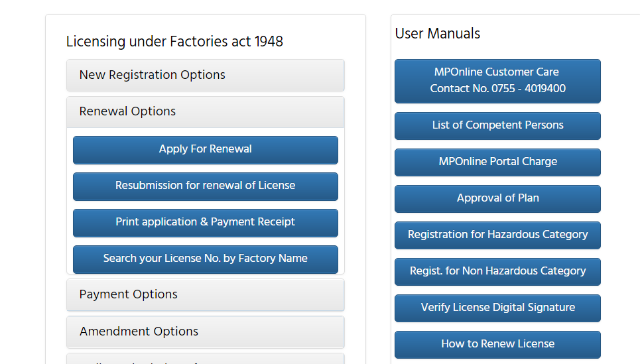Open the How to Renew License manual
Viewport: 640px width, 364px height.
[497, 344]
